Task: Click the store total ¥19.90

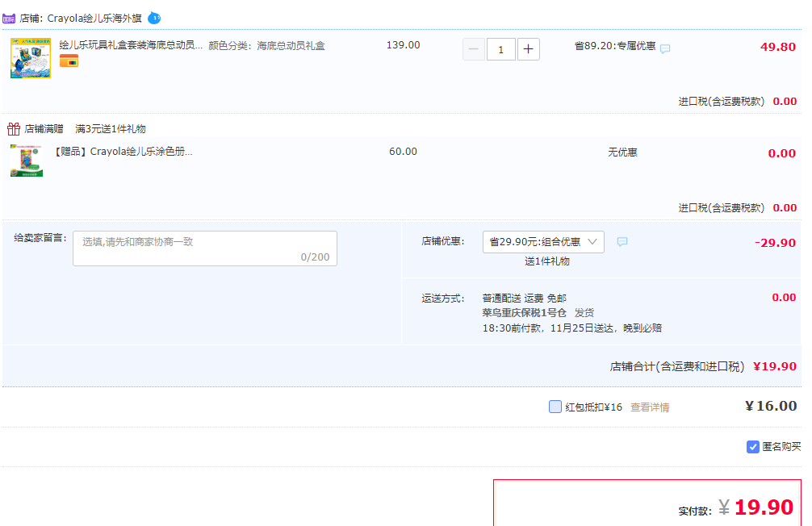Action: pyautogui.click(x=774, y=366)
